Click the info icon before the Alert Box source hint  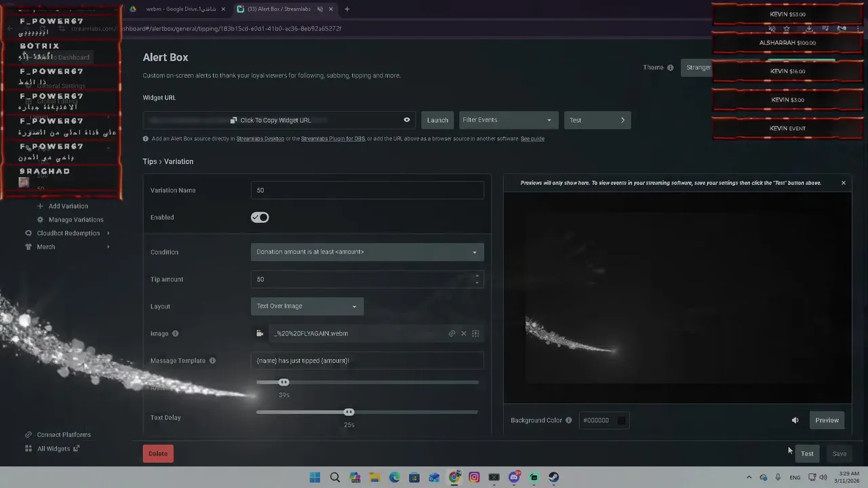pyautogui.click(x=146, y=139)
